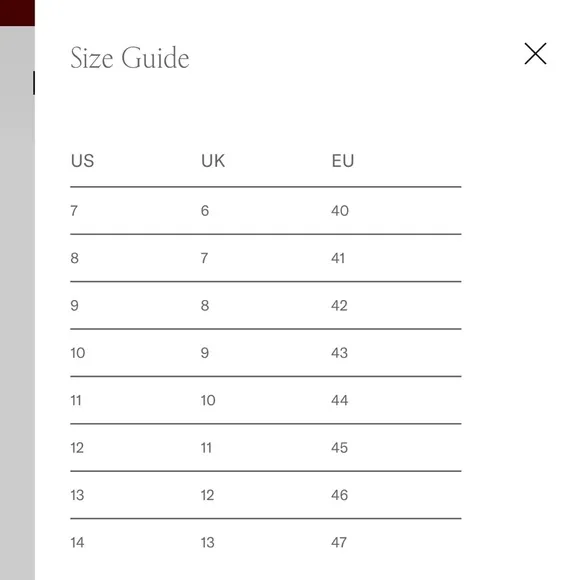Click the dark red header strip
The height and width of the screenshot is (580, 580).
[17, 13]
